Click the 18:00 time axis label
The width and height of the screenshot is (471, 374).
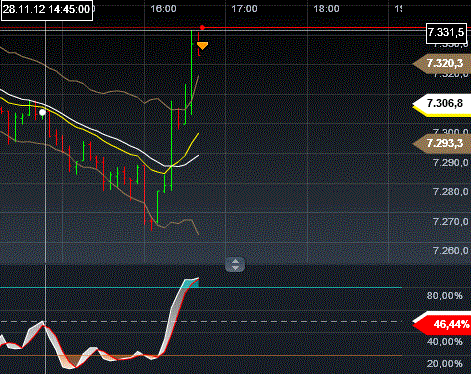click(326, 8)
